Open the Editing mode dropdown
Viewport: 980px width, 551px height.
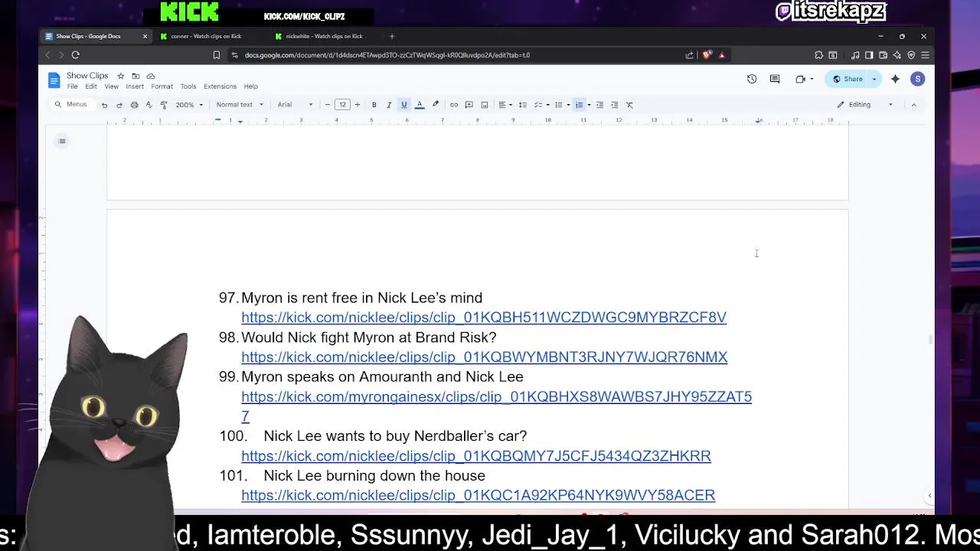(865, 105)
